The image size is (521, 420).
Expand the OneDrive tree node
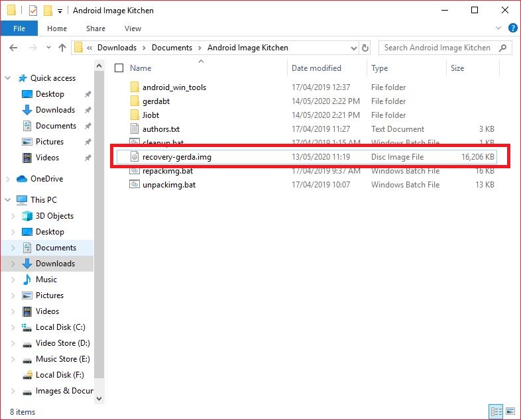[8, 179]
